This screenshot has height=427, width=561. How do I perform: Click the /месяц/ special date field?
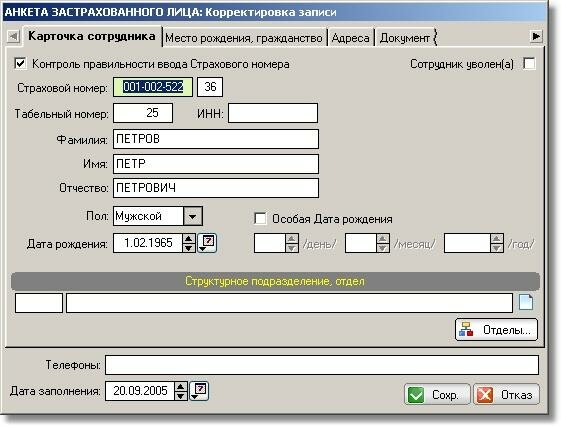click(x=361, y=243)
